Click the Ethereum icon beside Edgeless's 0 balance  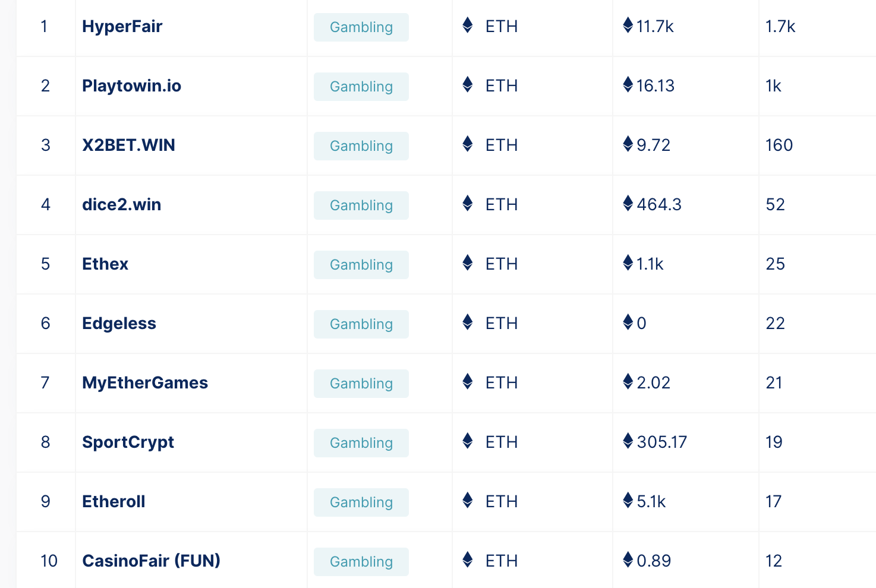[628, 322]
